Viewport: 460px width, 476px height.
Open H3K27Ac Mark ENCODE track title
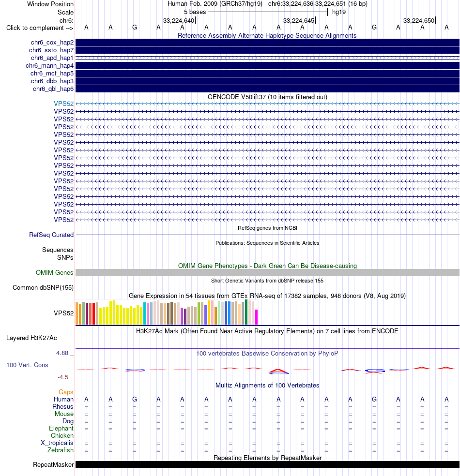[x=267, y=331]
